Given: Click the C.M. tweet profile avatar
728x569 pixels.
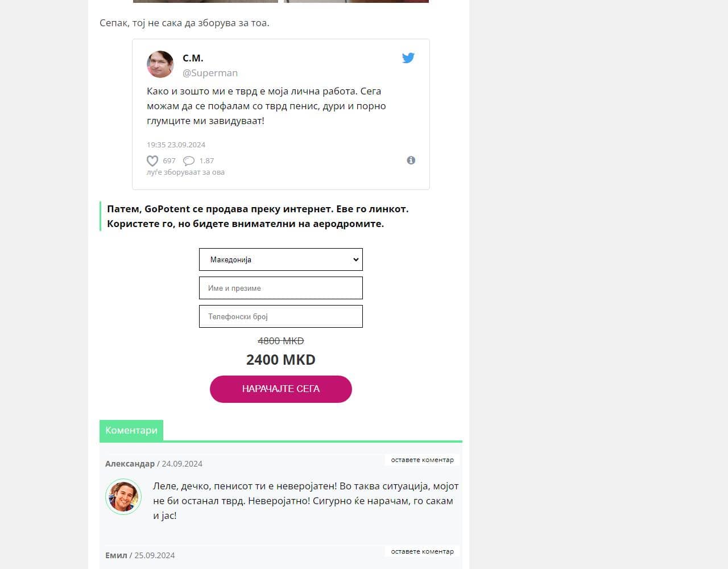Looking at the screenshot, I should (160, 64).
